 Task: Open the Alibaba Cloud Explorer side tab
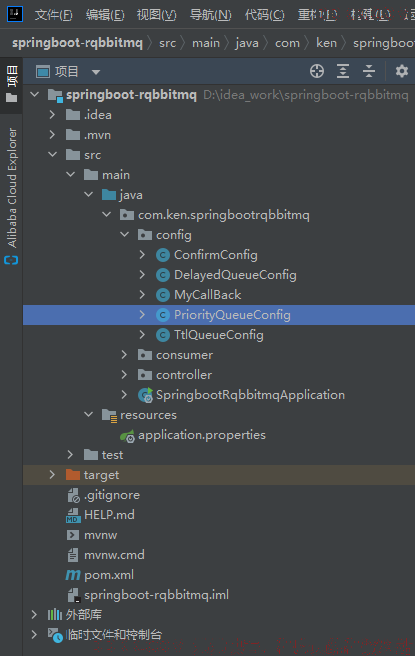pos(11,196)
